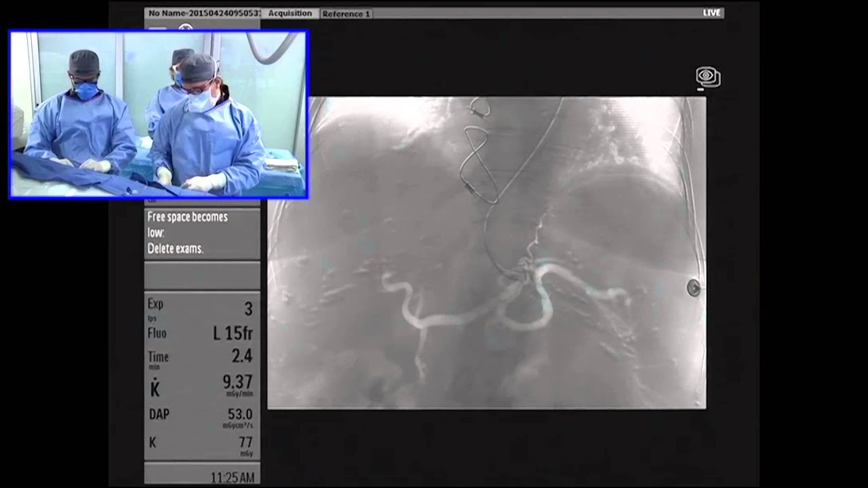Click the operating room camera inset video

click(x=159, y=115)
